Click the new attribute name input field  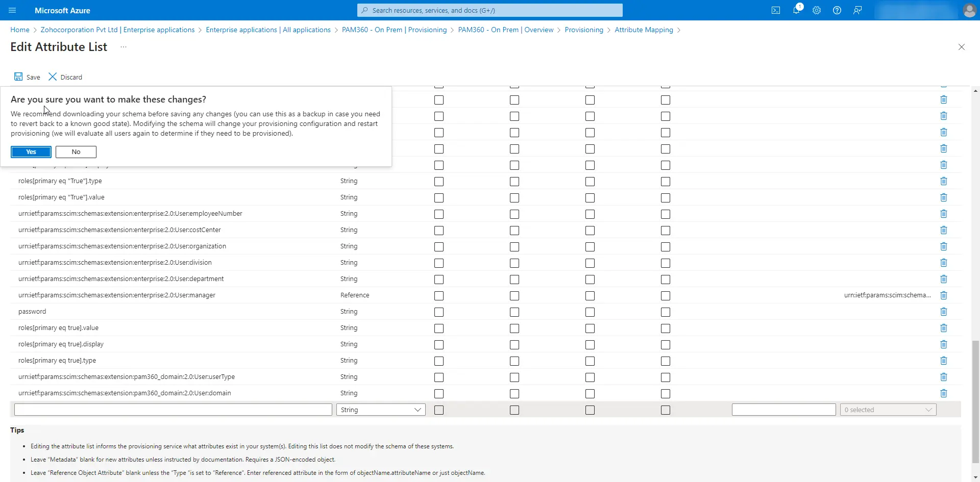pyautogui.click(x=173, y=410)
